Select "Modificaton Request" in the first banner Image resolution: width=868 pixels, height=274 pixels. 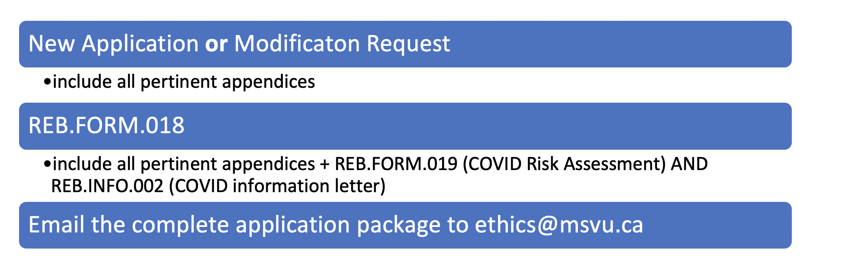point(342,44)
